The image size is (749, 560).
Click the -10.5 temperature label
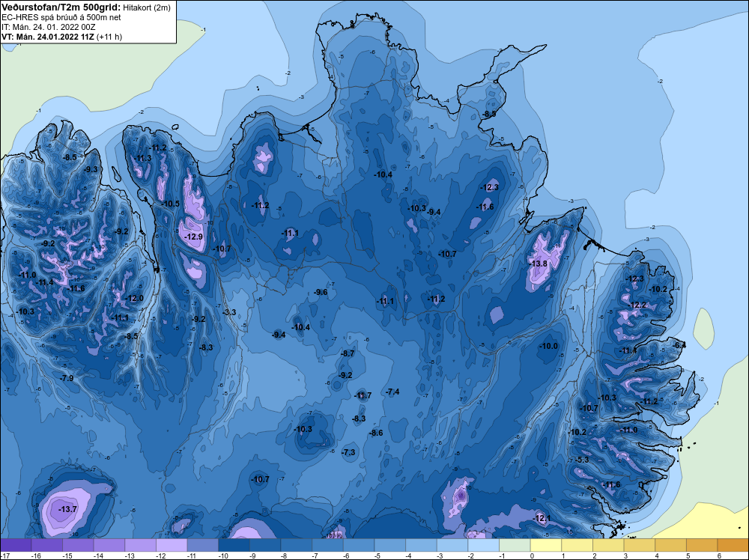point(171,204)
